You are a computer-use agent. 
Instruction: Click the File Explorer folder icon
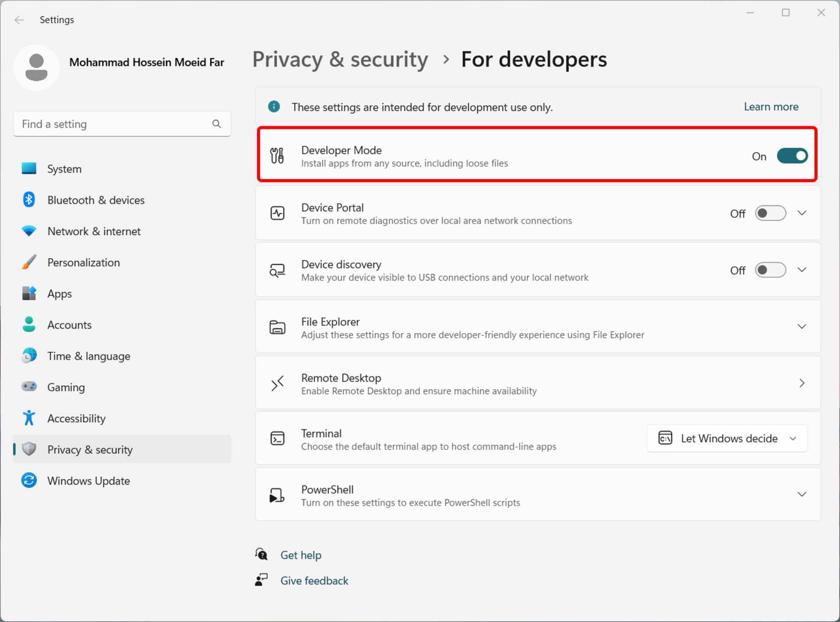pyautogui.click(x=277, y=327)
